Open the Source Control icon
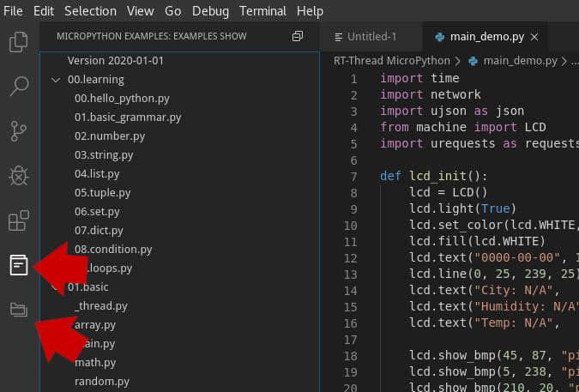The height and width of the screenshot is (392, 579). 18,131
